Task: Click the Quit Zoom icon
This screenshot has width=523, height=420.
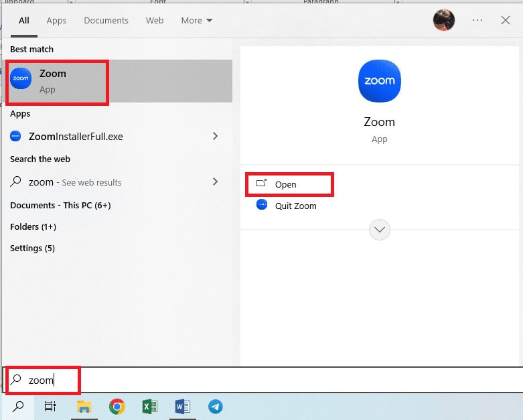Action: pos(262,204)
